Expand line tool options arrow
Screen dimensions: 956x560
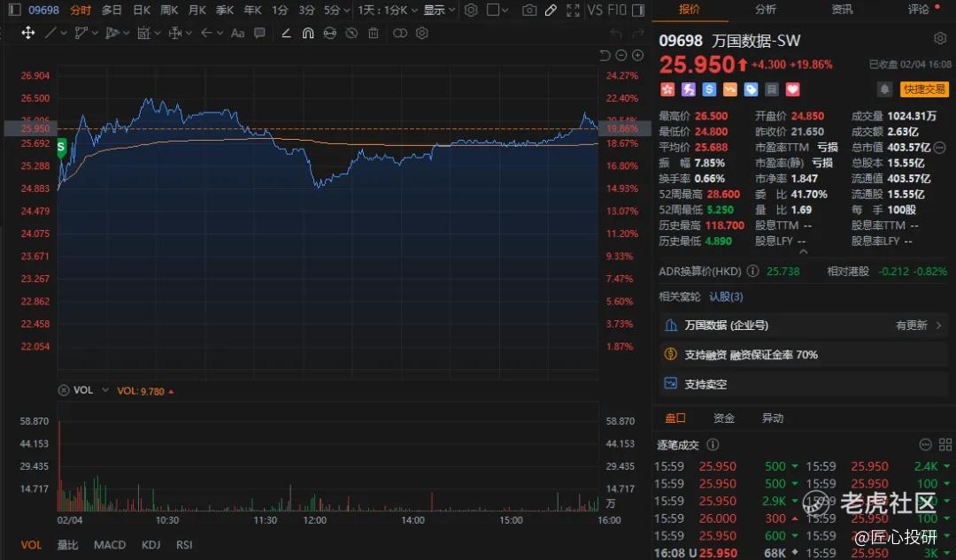64,33
